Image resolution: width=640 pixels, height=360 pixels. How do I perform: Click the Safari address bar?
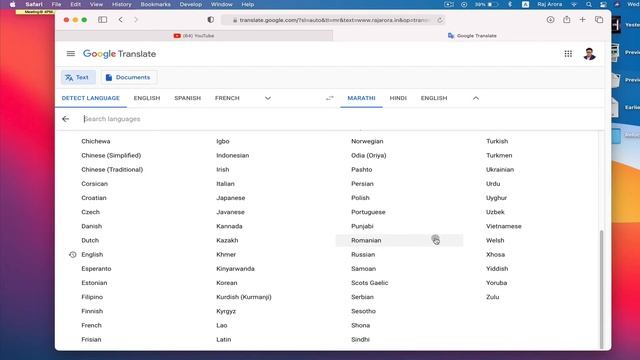[x=333, y=20]
